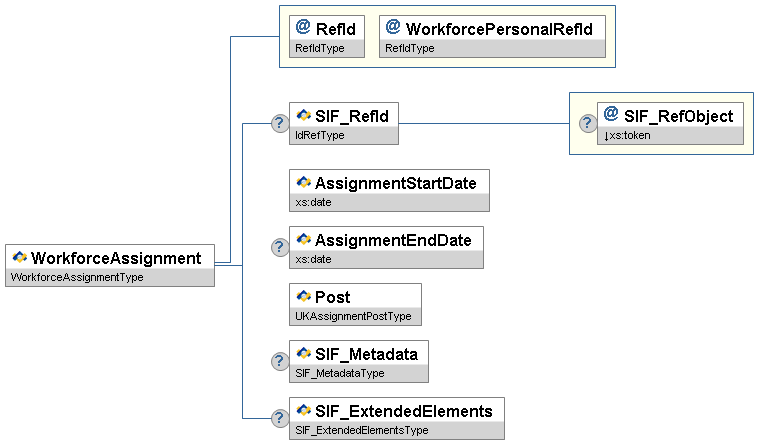This screenshot has width=776, height=444.
Task: Select the IdRefType label under SIF_RefId
Action: coord(320,135)
